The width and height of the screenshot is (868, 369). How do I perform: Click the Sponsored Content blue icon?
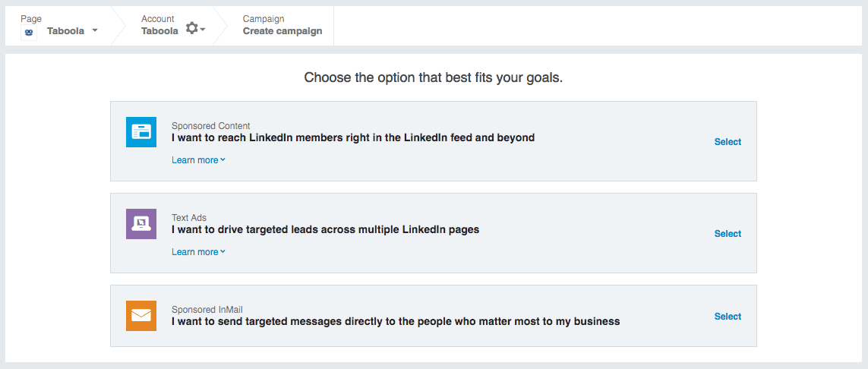141,132
